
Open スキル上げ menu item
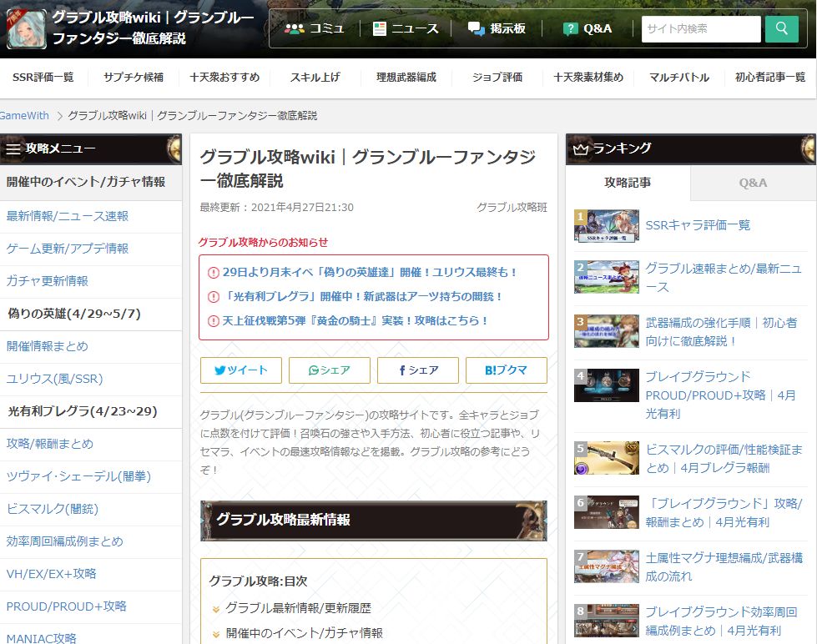click(315, 77)
